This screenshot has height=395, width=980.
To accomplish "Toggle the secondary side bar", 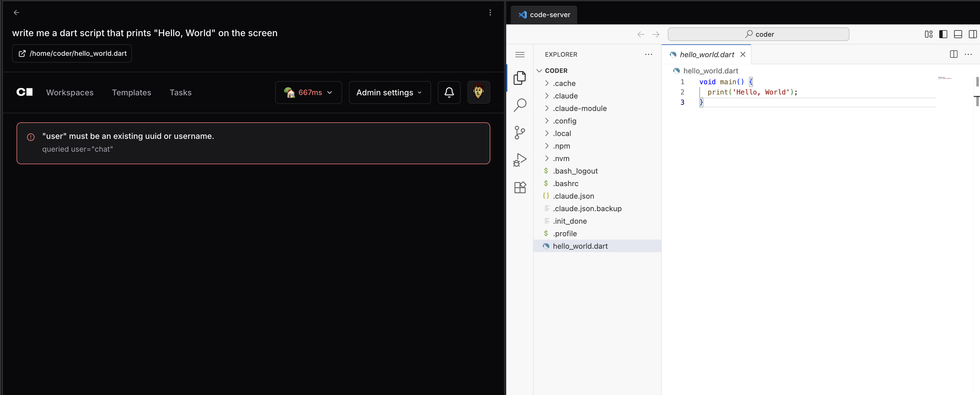I will 973,34.
